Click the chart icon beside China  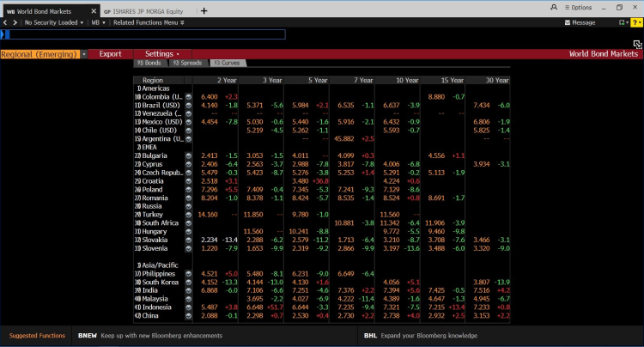coord(189,316)
